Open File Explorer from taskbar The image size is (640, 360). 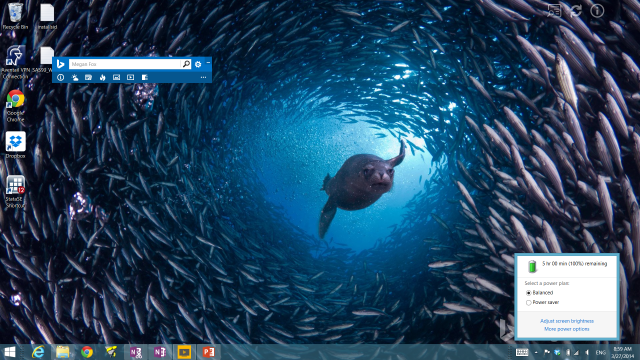[x=62, y=352]
